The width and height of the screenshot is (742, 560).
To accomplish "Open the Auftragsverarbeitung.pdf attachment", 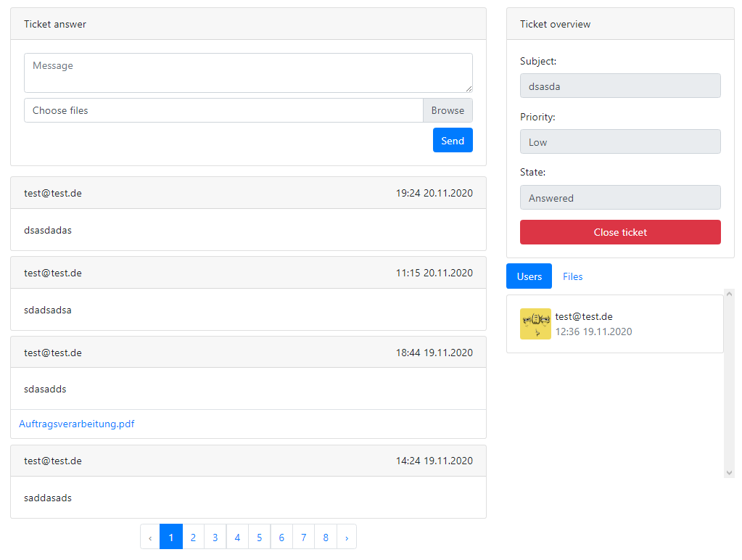I will point(77,424).
